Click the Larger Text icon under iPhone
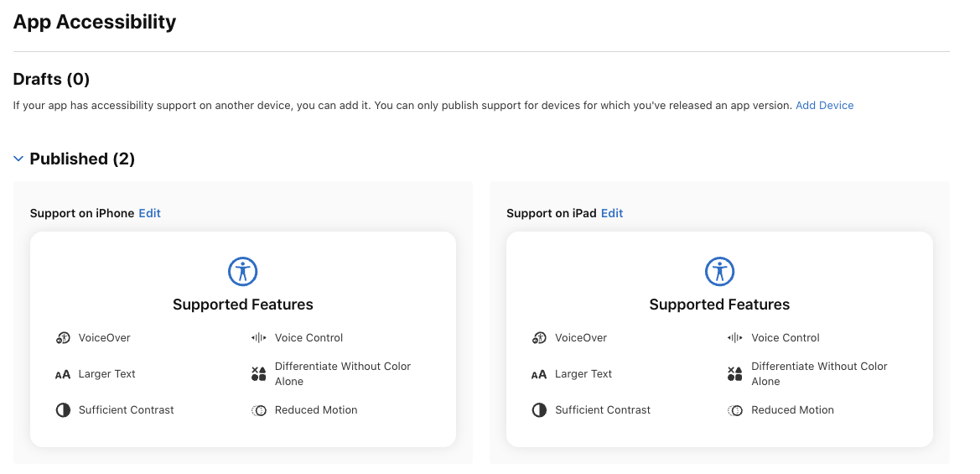Screen dimensions: 980x474 63,374
